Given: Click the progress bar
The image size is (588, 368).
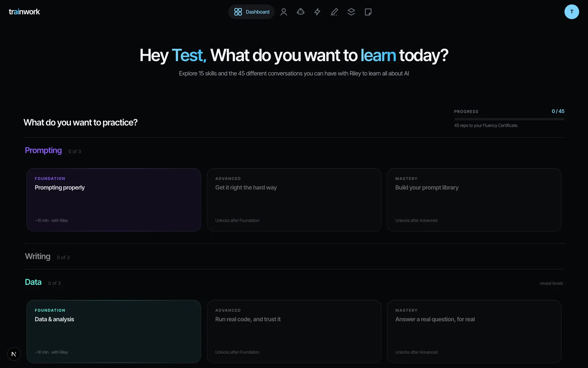Looking at the screenshot, I should point(509,119).
